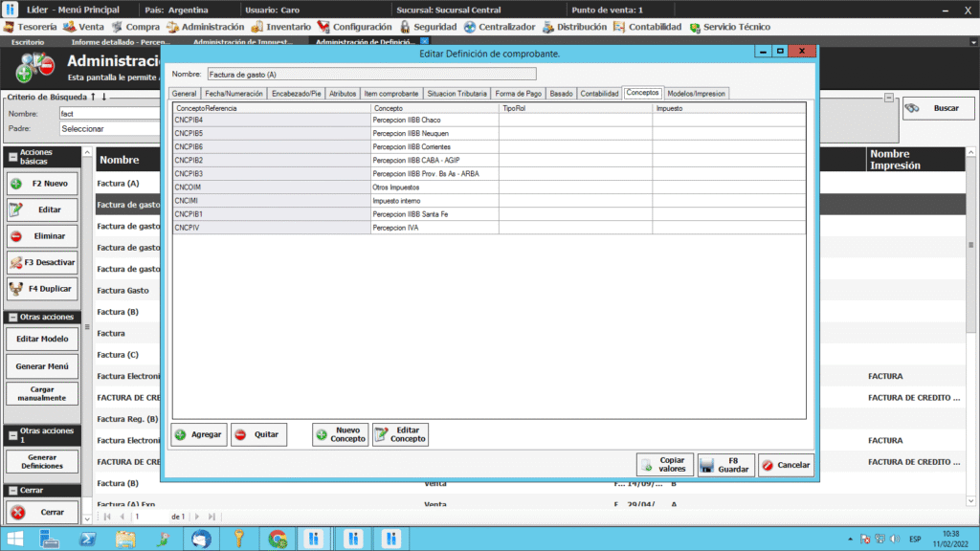Screen dimensions: 980x551
Task: Collapse the Cerrar section
Action: pyautogui.click(x=12, y=491)
